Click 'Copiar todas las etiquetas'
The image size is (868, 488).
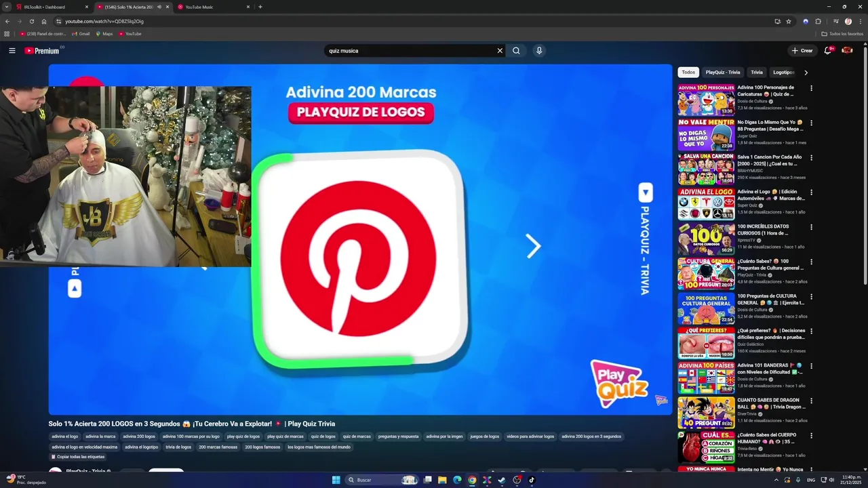coord(78,457)
